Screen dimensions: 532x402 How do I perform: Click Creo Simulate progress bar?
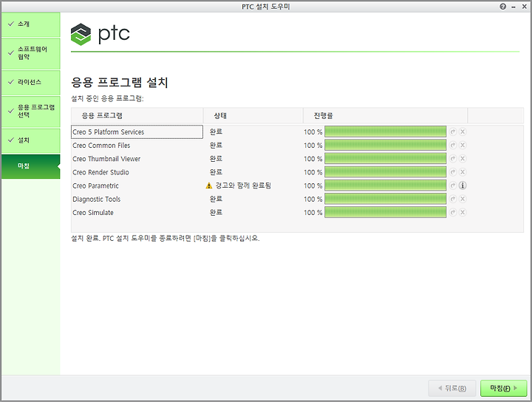coord(385,212)
